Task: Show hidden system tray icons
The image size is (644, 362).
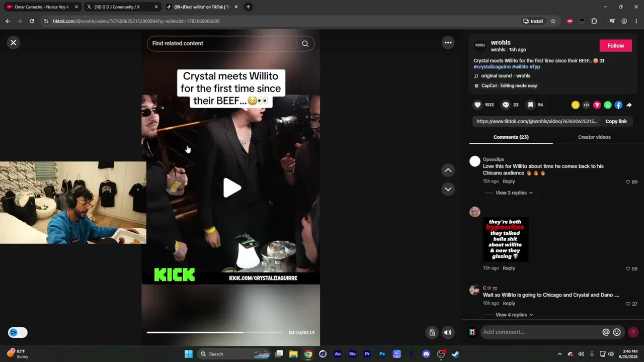Action: click(559, 354)
